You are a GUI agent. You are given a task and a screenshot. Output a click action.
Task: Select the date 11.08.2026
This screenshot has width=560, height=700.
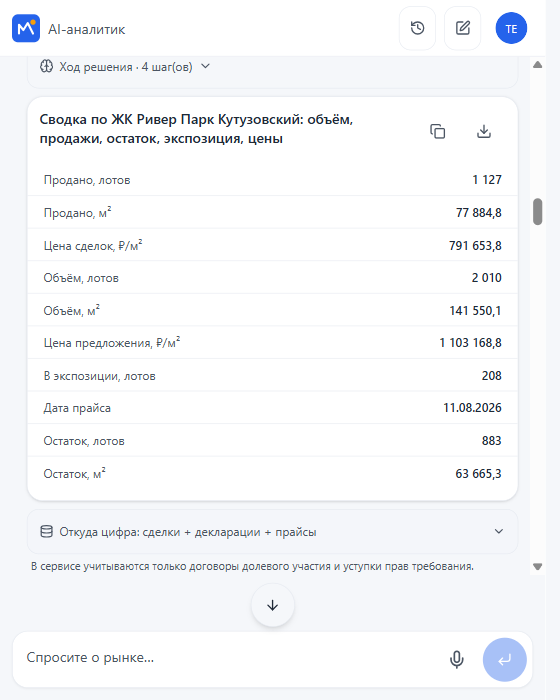pyautogui.click(x=472, y=408)
